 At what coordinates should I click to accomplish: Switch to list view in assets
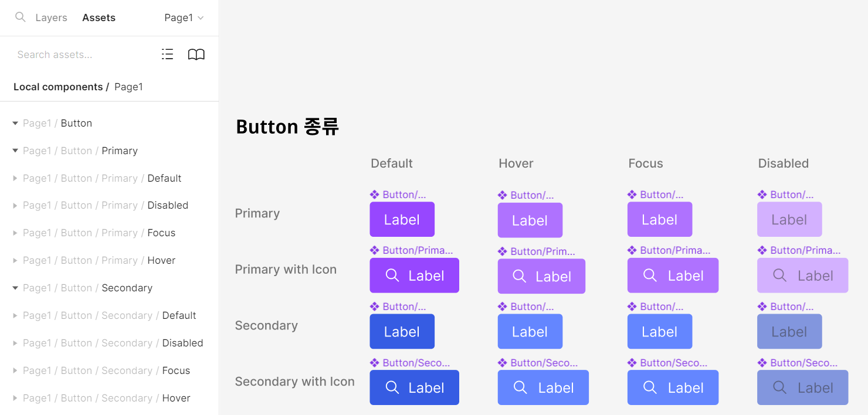pyautogui.click(x=168, y=55)
